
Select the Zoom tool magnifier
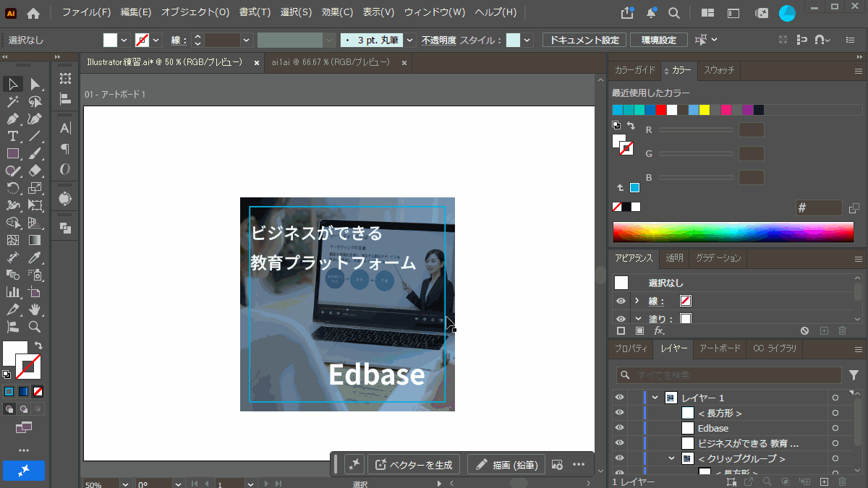point(35,327)
